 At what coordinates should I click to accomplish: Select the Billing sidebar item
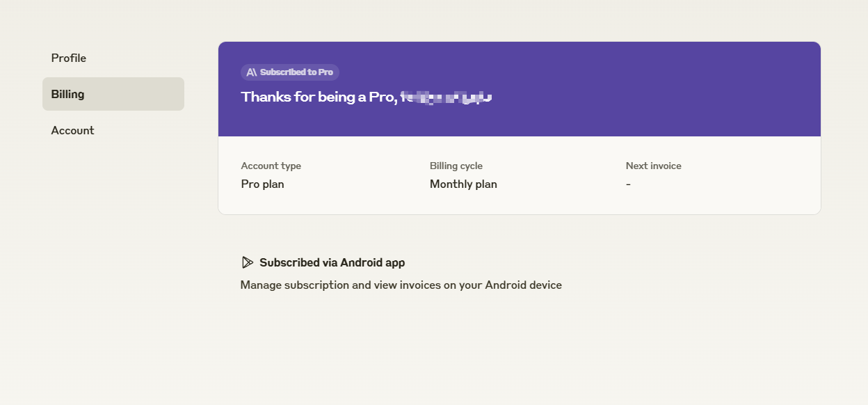(x=113, y=94)
